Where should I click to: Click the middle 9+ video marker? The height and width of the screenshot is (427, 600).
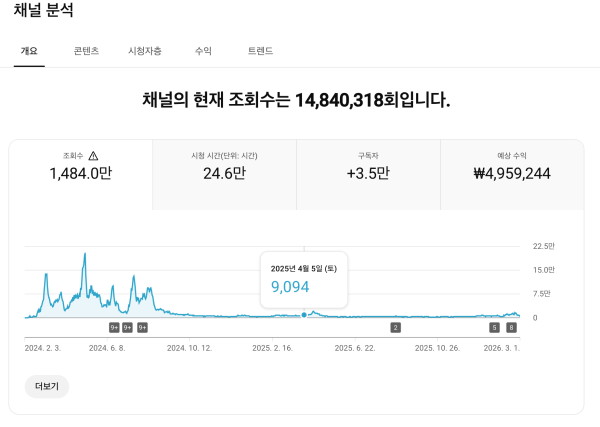click(x=128, y=327)
